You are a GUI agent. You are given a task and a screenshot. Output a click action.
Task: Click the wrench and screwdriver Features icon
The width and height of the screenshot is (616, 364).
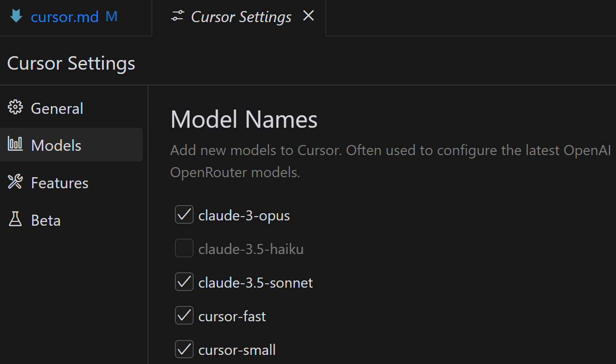[15, 182]
